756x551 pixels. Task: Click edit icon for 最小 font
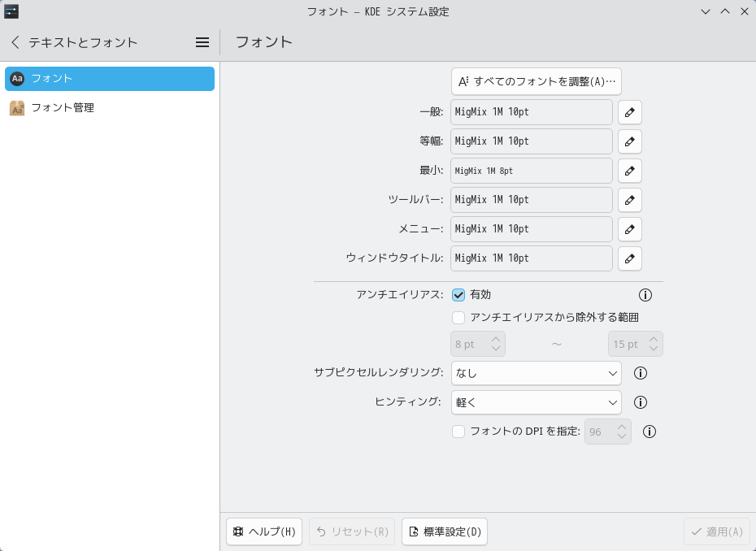click(629, 171)
